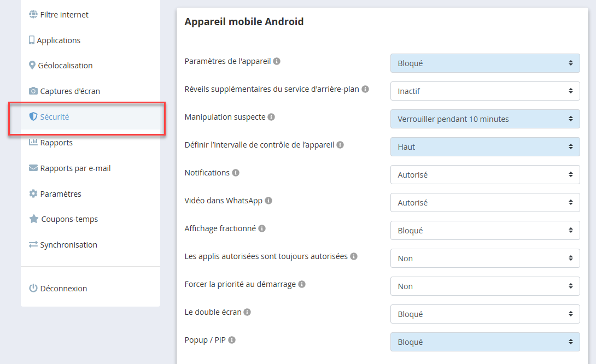Open the Synchronisation sidebar link
596x364 pixels.
coord(68,245)
